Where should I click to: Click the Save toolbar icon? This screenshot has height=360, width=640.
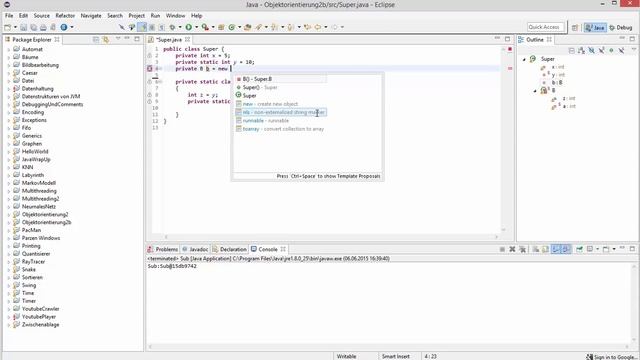point(24,27)
